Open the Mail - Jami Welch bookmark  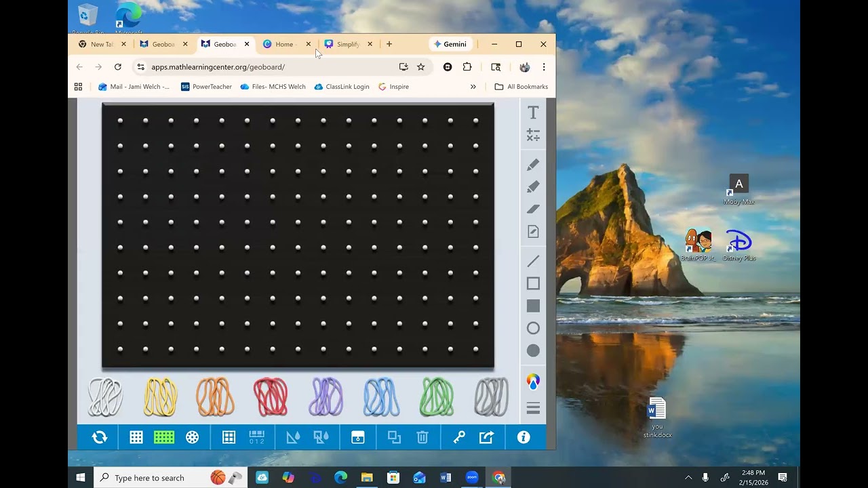pos(134,87)
